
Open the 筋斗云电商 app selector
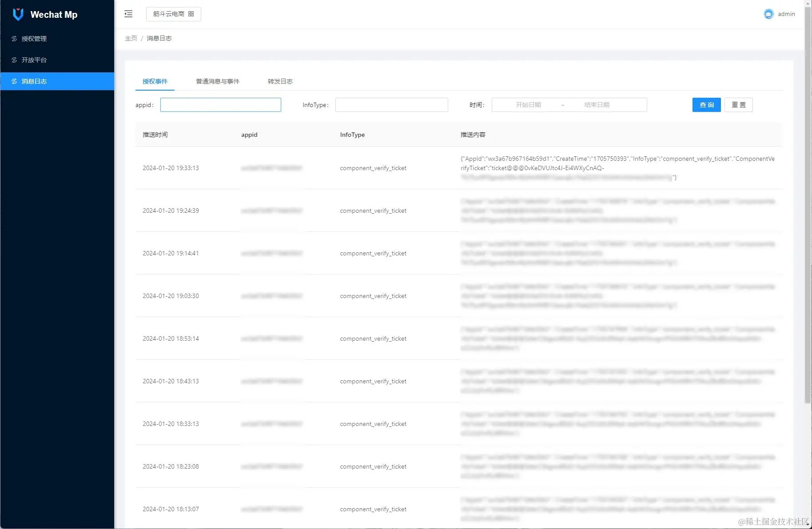[x=173, y=14]
